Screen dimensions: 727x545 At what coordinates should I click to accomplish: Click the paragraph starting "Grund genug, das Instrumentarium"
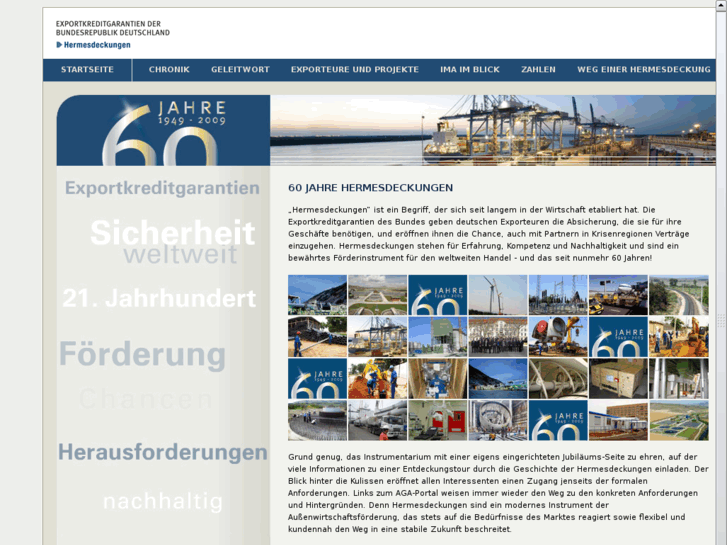point(498,493)
